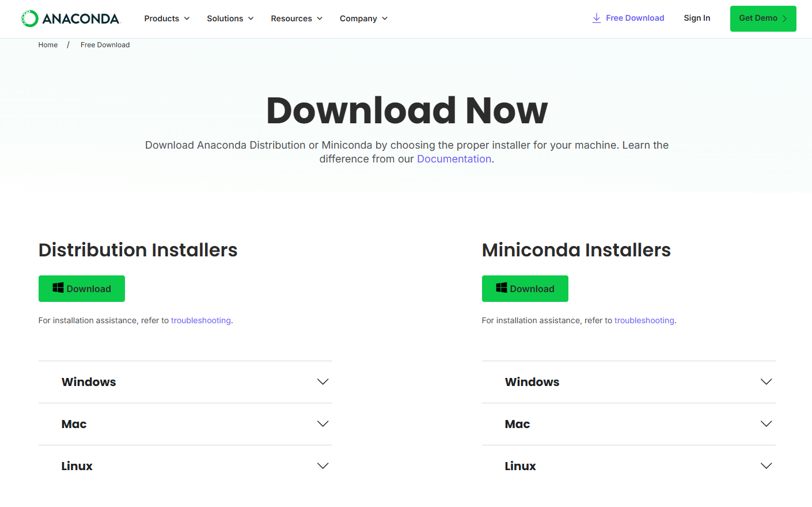Screen dimensions: 812x507
Task: Open the Solutions menu
Action: (230, 18)
